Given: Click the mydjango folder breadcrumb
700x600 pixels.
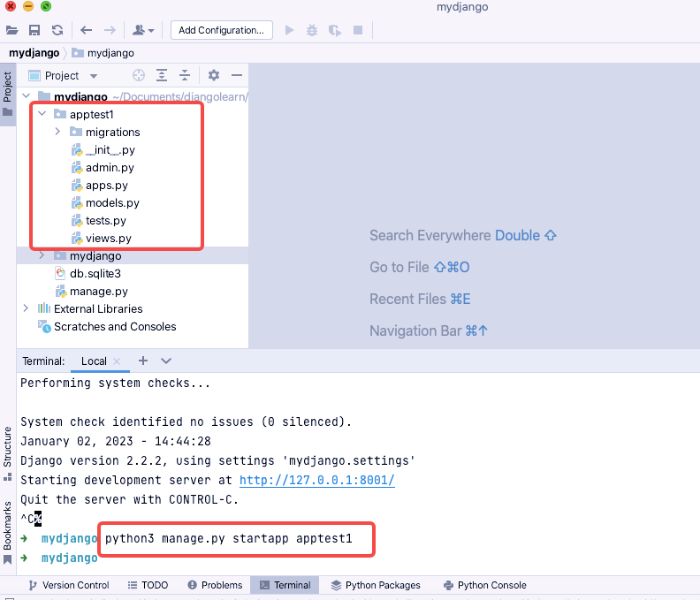Looking at the screenshot, I should 103,53.
